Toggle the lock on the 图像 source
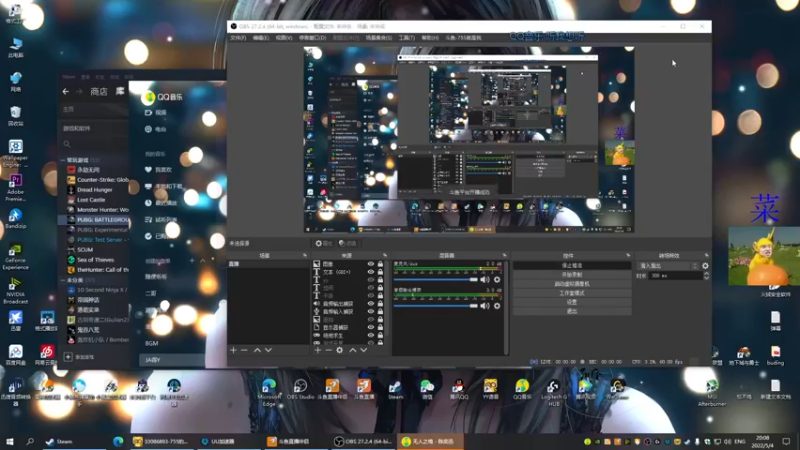 (380, 264)
